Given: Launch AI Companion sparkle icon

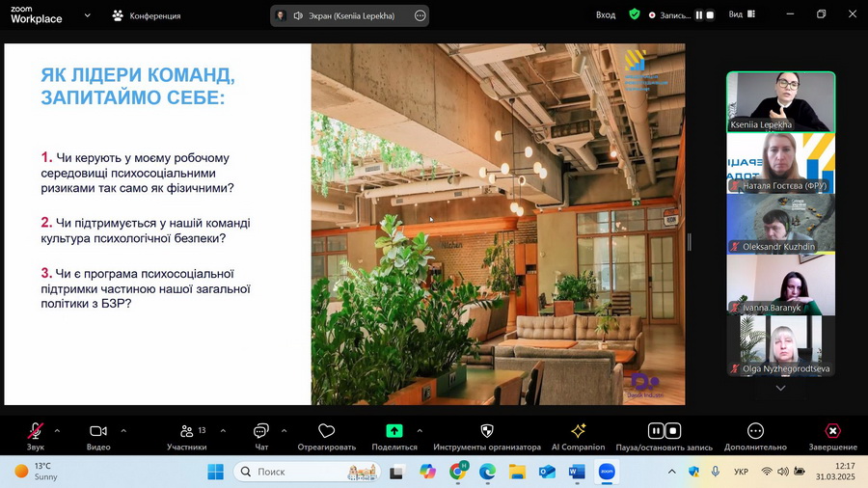Looking at the screenshot, I should pyautogui.click(x=578, y=431).
